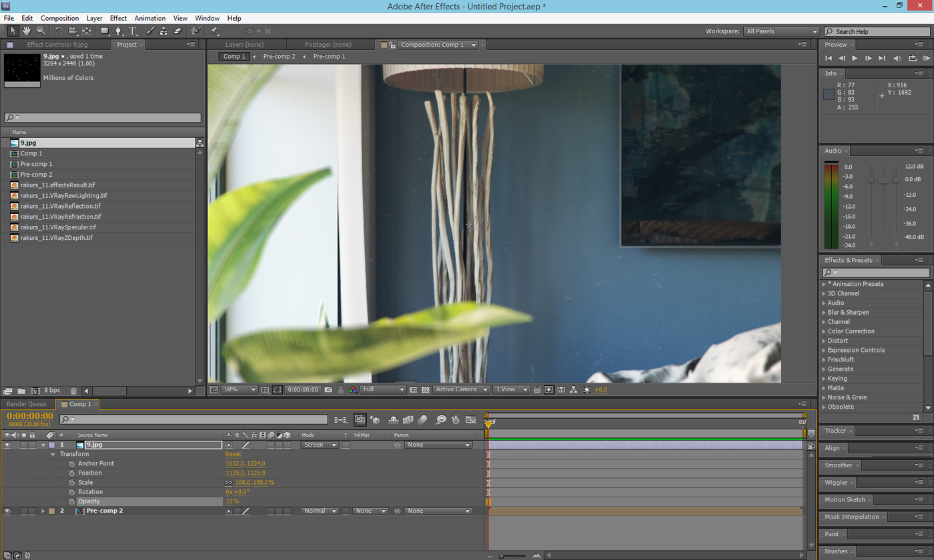934x560 pixels.
Task: Click the Play button in Preview panel
Action: tap(855, 59)
